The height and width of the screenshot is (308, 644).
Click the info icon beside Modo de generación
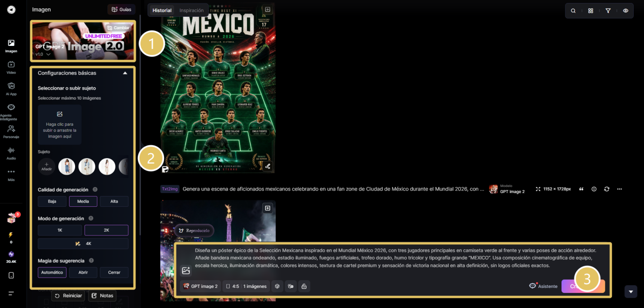point(91,218)
